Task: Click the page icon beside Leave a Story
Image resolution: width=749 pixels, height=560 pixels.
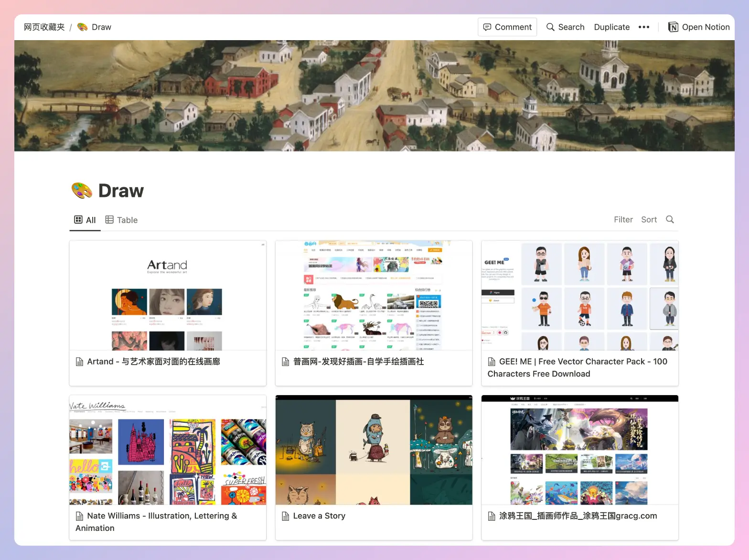Action: coord(286,516)
